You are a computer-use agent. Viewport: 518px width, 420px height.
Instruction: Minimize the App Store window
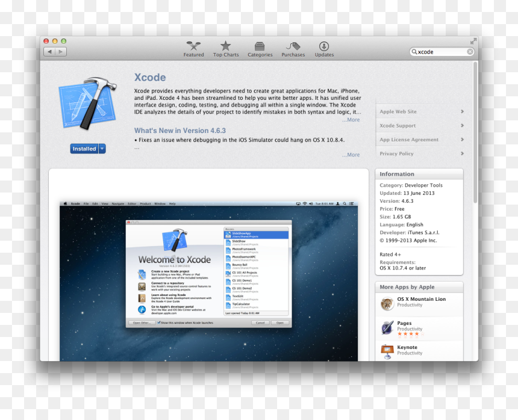(x=55, y=41)
